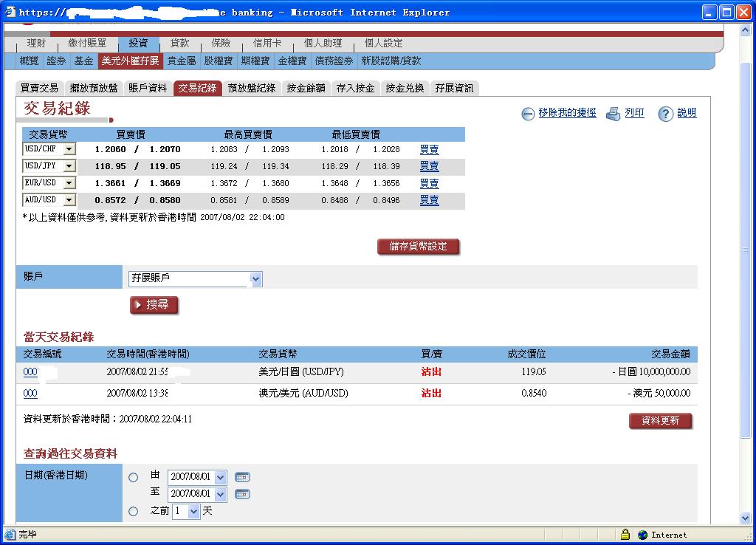Click the Internet zone globe icon

642,535
